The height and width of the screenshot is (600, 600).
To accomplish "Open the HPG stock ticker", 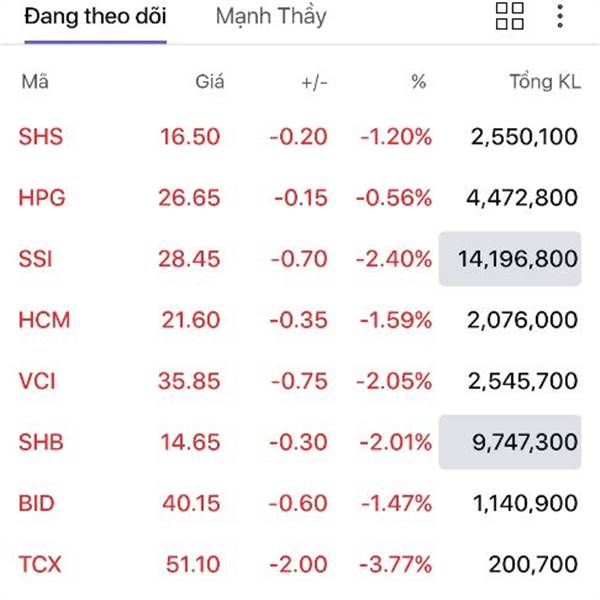I will pos(42,197).
